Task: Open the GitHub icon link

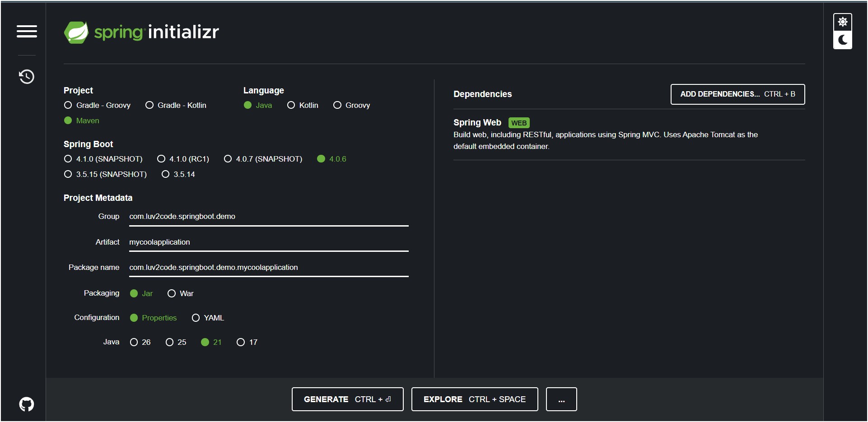Action: click(27, 404)
